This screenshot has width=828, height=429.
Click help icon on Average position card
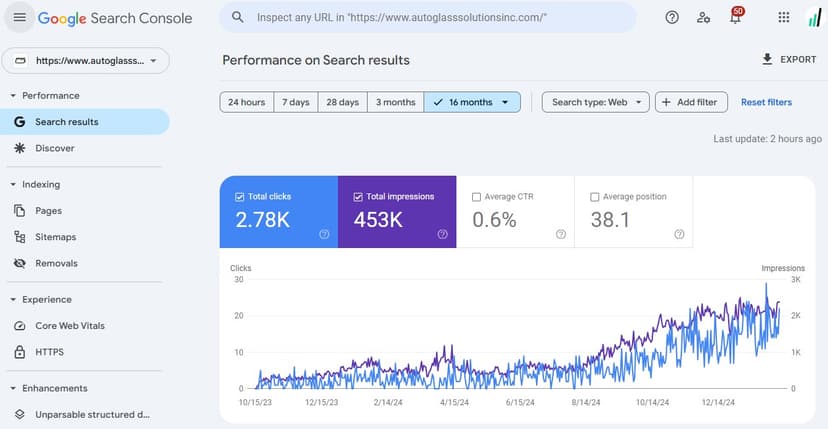pos(679,234)
